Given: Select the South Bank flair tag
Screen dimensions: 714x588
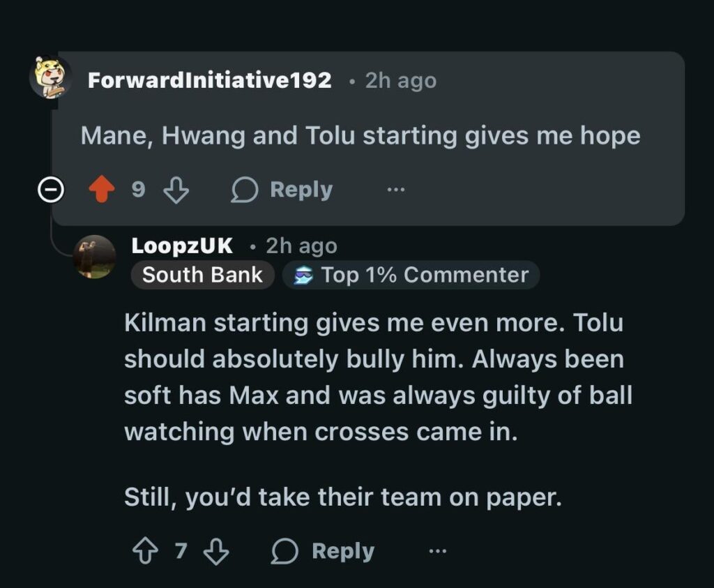Looking at the screenshot, I should (202, 275).
